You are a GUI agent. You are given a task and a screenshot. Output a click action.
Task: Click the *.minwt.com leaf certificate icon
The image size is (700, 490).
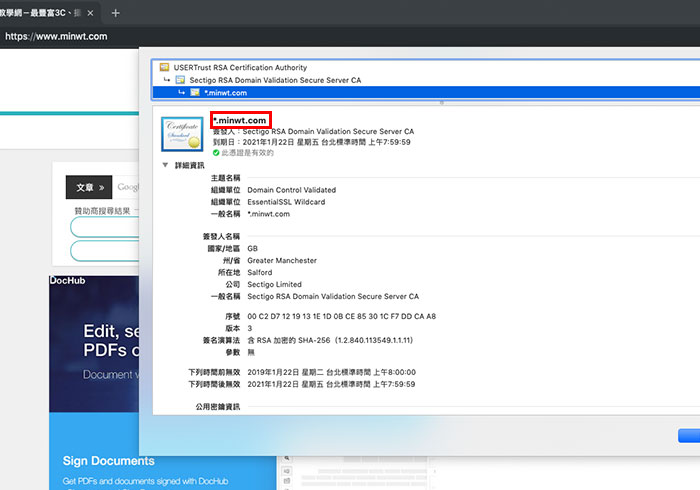tap(195, 92)
